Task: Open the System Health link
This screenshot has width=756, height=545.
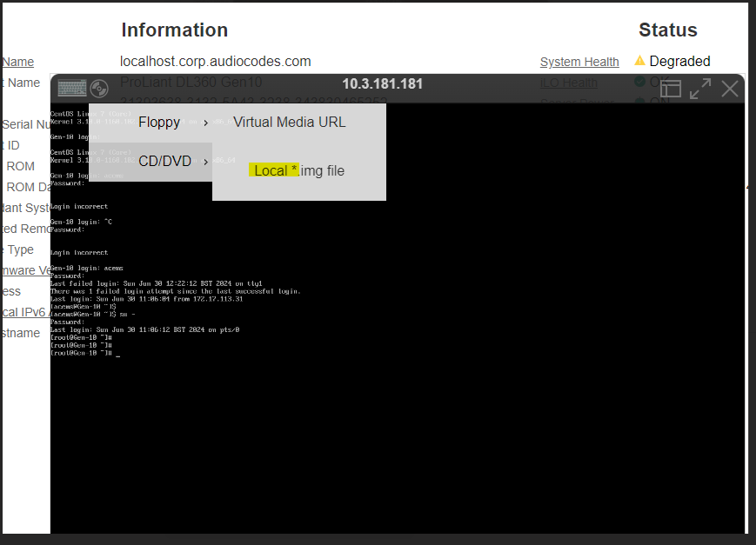Action: point(579,62)
